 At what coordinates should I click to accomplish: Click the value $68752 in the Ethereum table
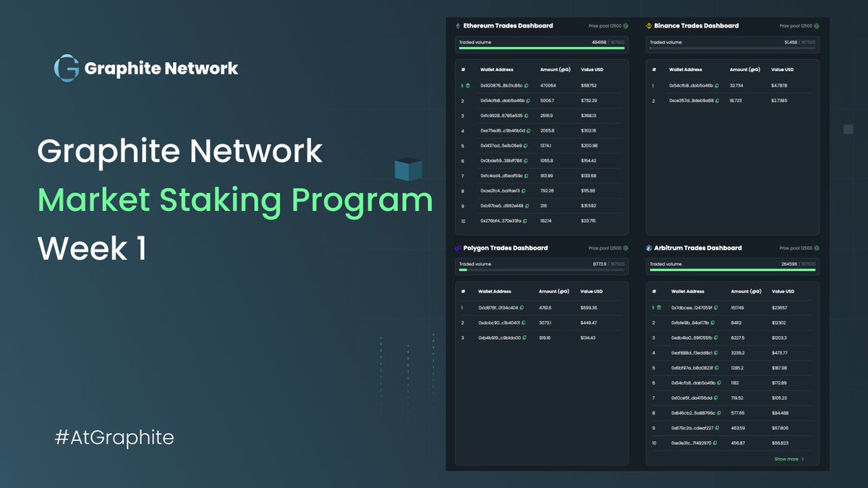590,85
